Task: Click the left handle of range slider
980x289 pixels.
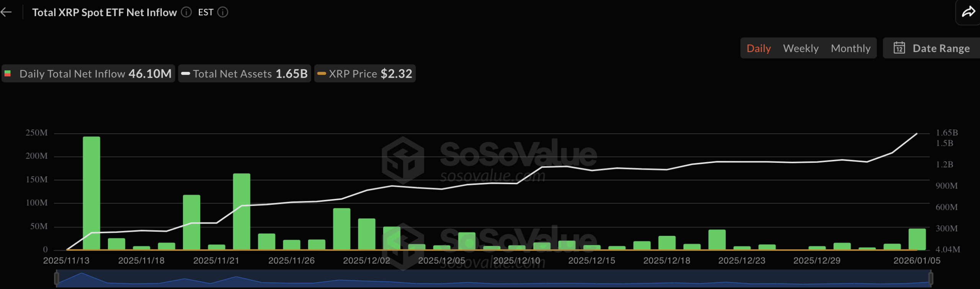Action: (57, 278)
